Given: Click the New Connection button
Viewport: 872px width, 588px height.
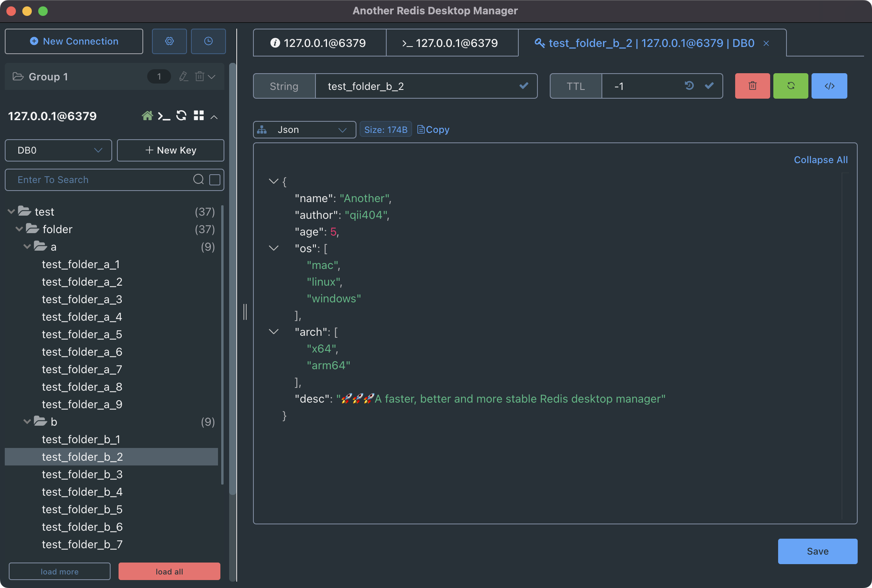Looking at the screenshot, I should coord(74,41).
